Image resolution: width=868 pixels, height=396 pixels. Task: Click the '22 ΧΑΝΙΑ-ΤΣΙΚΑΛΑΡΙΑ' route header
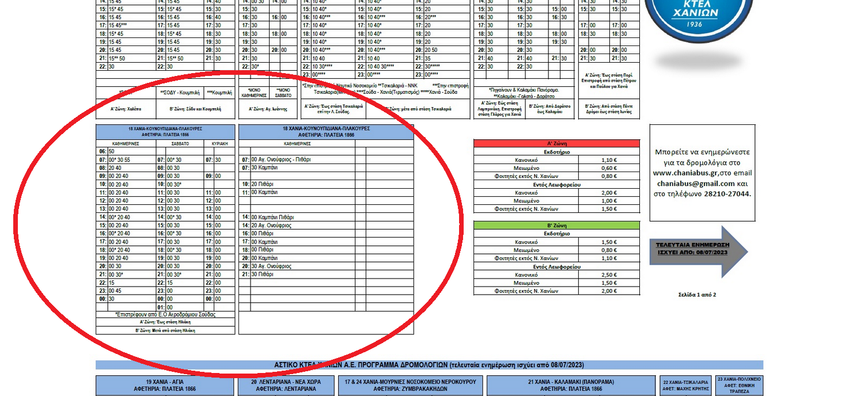click(x=685, y=385)
